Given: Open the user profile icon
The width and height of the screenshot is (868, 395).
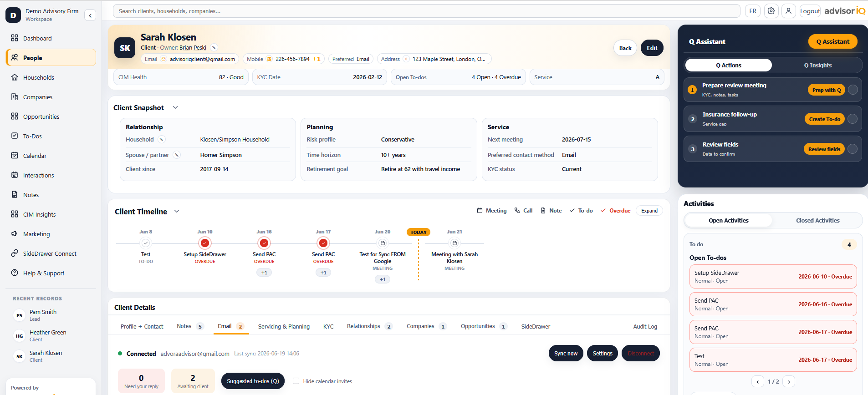Looking at the screenshot, I should click(788, 11).
